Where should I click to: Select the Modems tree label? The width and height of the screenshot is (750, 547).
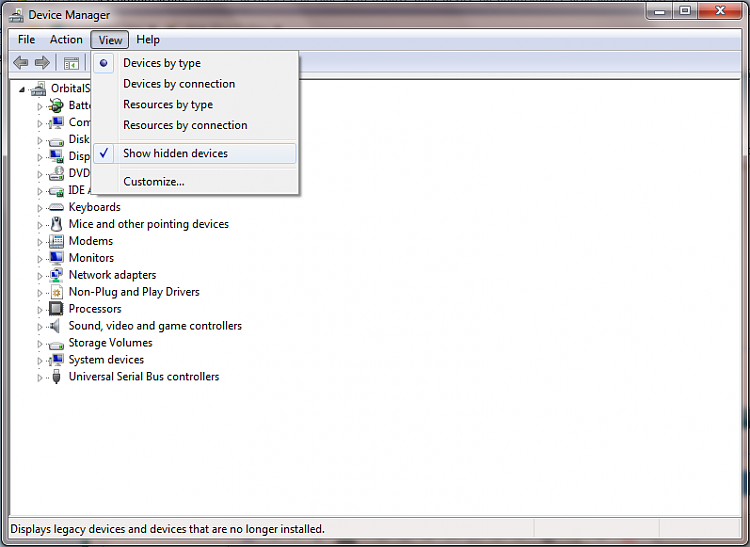[91, 241]
